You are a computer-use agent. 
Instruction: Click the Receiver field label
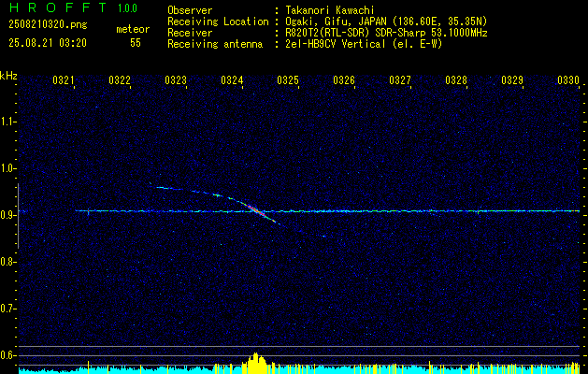click(x=190, y=33)
